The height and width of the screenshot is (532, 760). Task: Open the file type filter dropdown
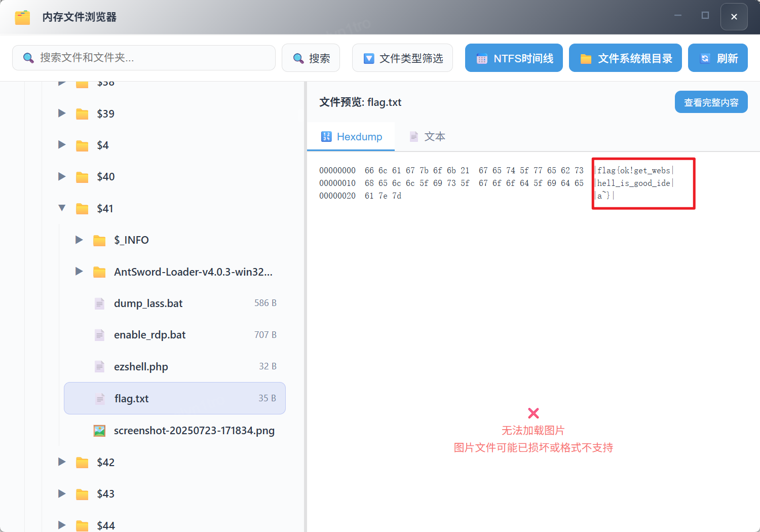pos(402,58)
